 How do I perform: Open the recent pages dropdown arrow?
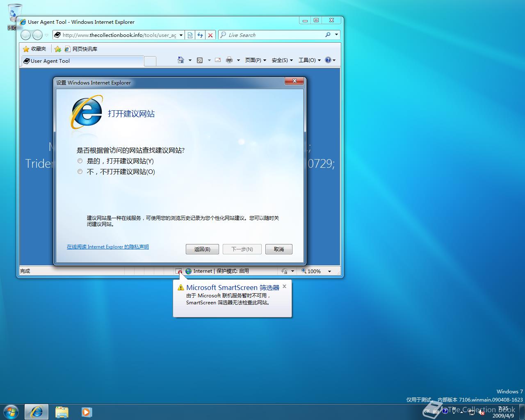(x=47, y=35)
